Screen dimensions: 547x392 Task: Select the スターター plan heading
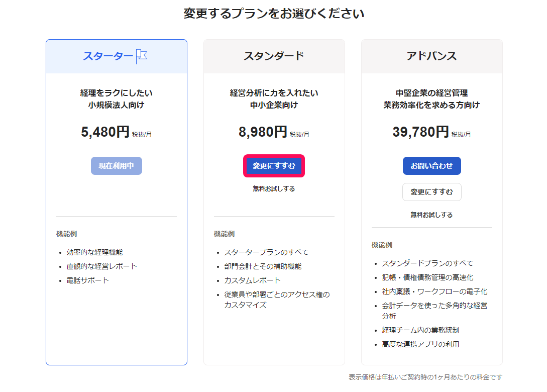coord(108,56)
